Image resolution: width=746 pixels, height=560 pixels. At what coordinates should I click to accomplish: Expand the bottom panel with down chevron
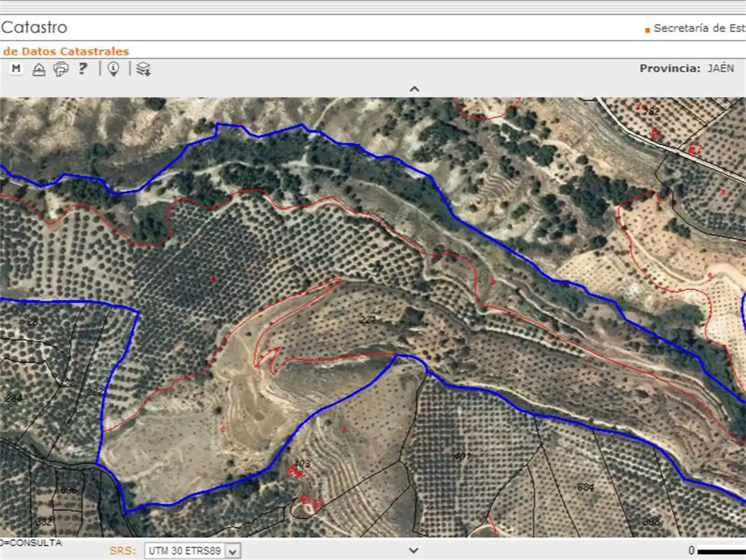pyautogui.click(x=413, y=550)
